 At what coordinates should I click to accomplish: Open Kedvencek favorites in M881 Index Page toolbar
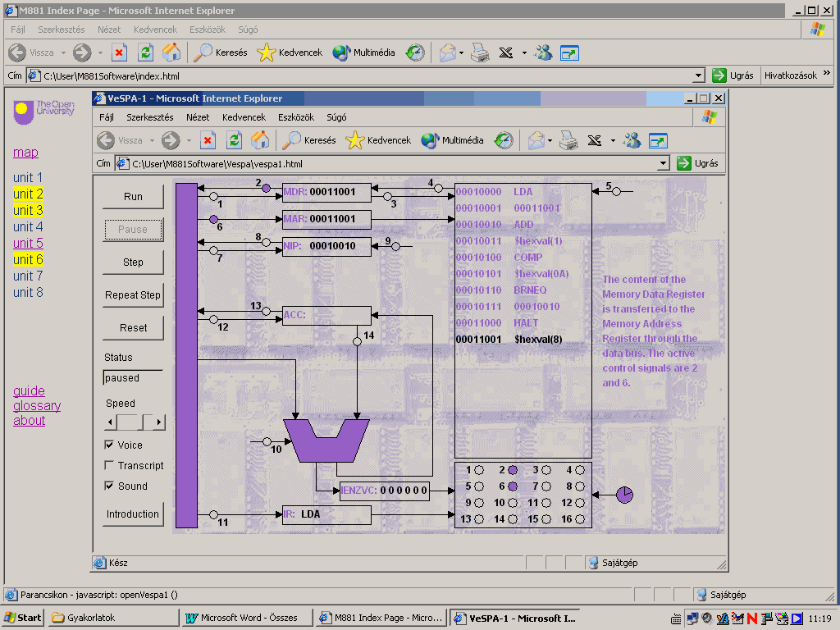(x=290, y=52)
